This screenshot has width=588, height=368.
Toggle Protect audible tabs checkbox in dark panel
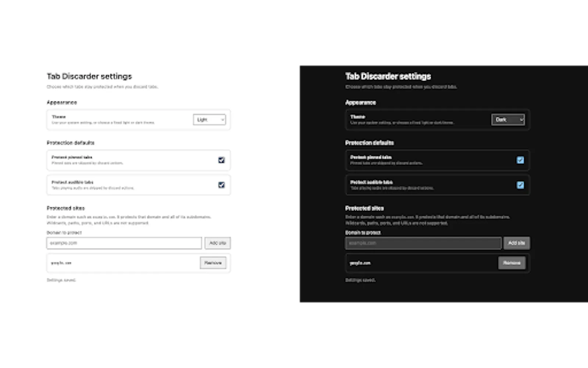pos(520,185)
